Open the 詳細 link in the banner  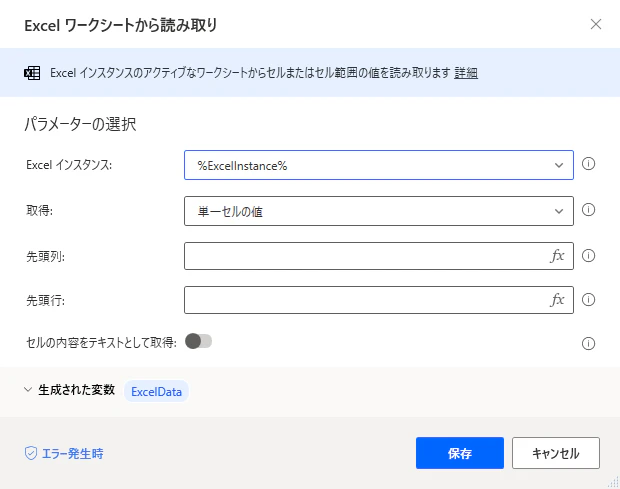466,73
